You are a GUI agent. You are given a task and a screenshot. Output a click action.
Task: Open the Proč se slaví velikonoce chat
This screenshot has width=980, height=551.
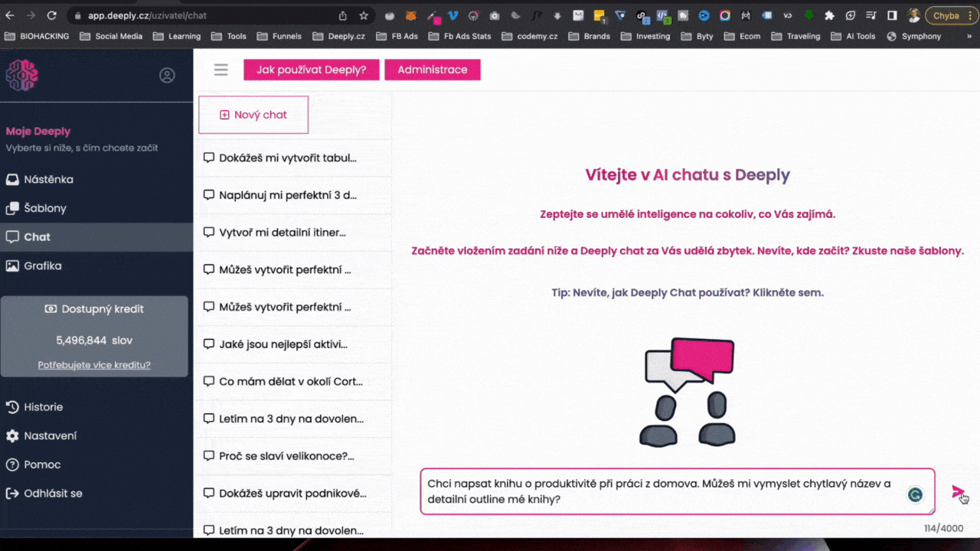[x=286, y=456]
